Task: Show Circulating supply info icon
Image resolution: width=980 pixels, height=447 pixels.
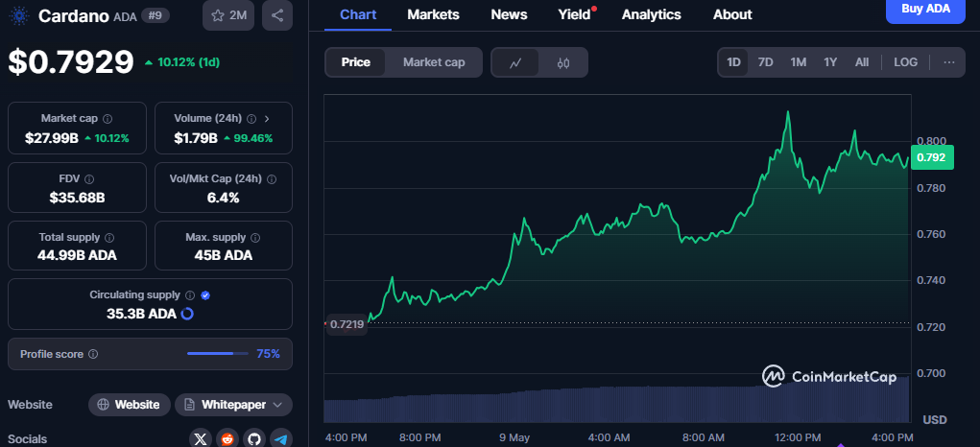Action: coord(191,295)
